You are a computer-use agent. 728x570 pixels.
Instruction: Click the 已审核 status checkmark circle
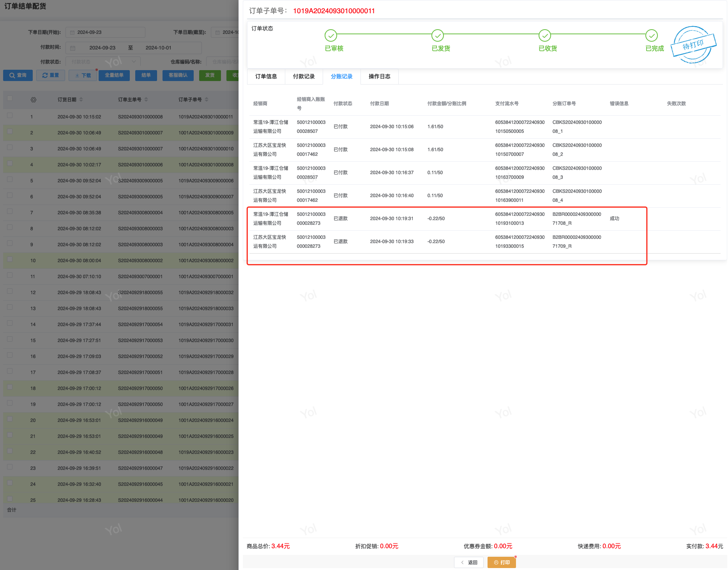coord(330,35)
